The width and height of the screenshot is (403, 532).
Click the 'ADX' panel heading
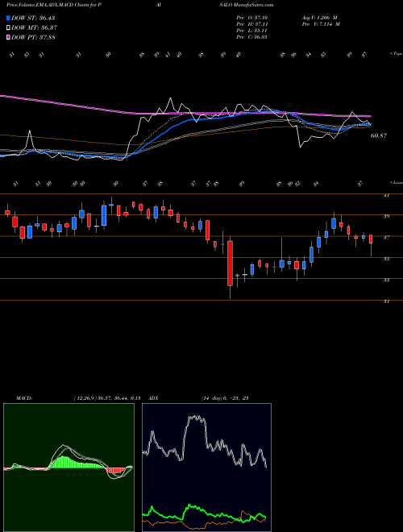153,398
